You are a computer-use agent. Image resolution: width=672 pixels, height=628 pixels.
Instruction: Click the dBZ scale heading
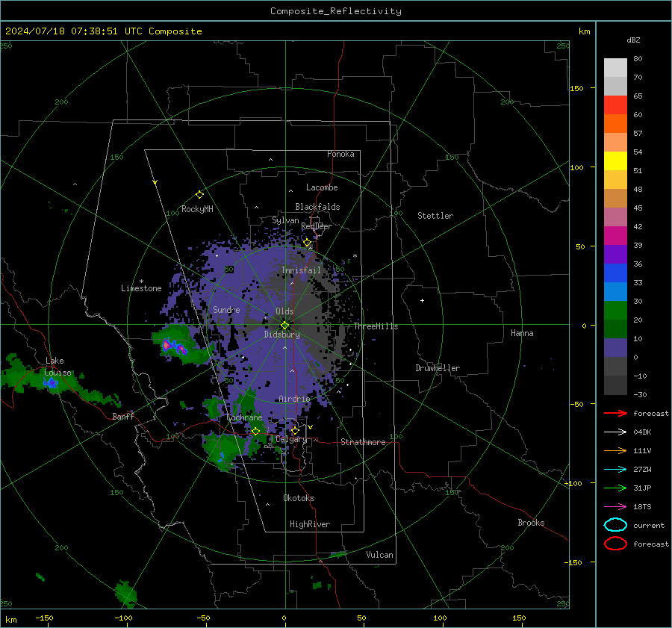pyautogui.click(x=633, y=40)
